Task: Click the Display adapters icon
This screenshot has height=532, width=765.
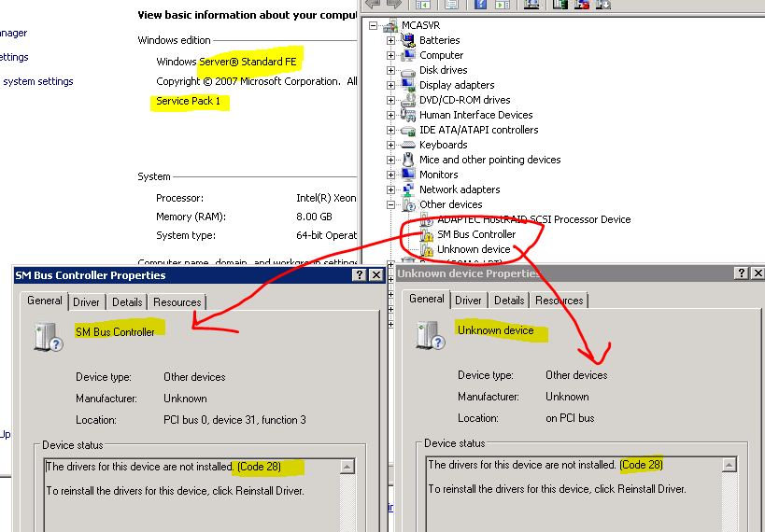Action: (x=407, y=84)
